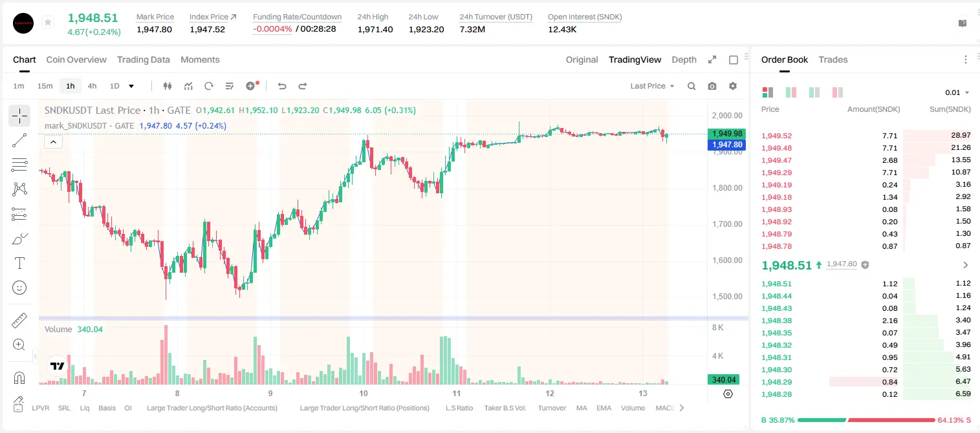Image resolution: width=980 pixels, height=433 pixels.
Task: Select the trend line drawing tool
Action: pyautogui.click(x=19, y=140)
